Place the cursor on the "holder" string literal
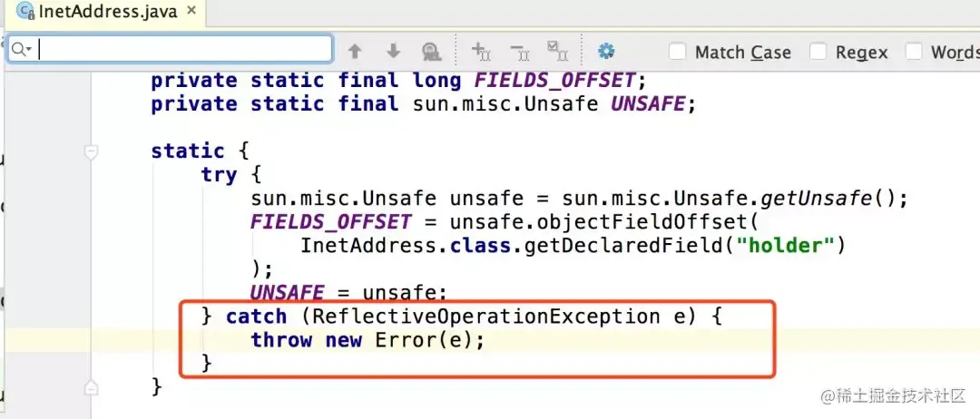980x419 pixels. click(x=786, y=246)
